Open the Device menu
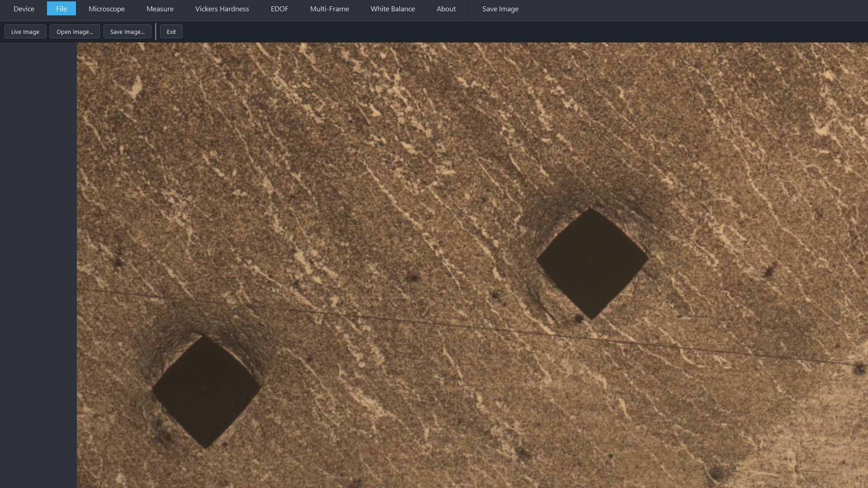 24,9
